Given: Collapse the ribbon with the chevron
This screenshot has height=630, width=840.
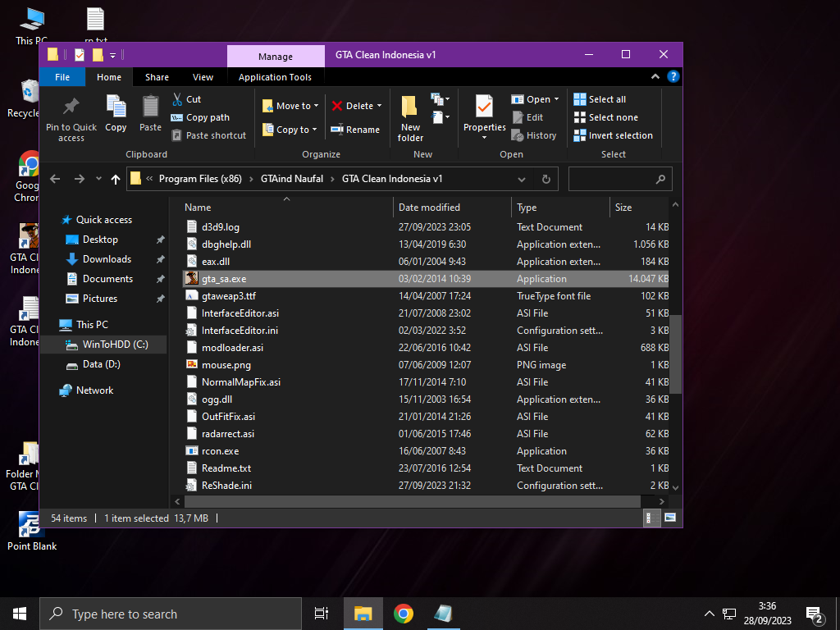Looking at the screenshot, I should [655, 76].
